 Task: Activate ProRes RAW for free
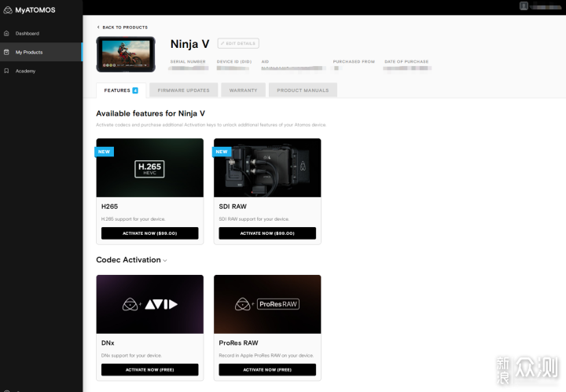coord(267,370)
